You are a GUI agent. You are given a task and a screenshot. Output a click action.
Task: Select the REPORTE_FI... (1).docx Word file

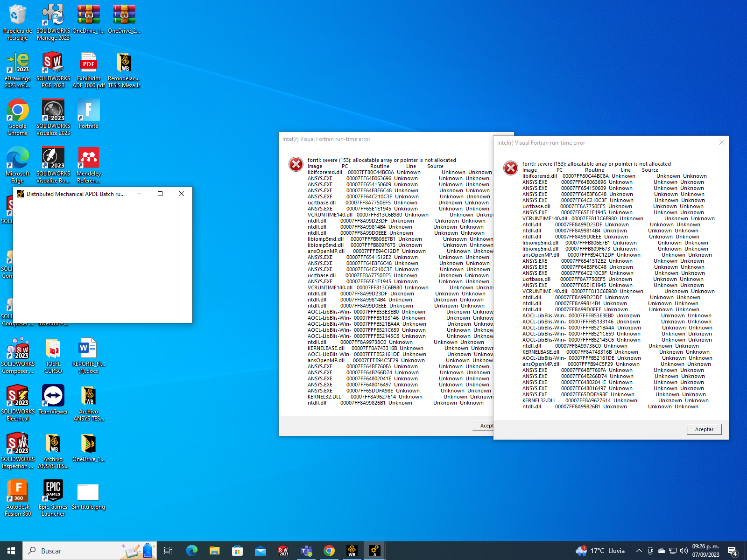click(x=89, y=355)
